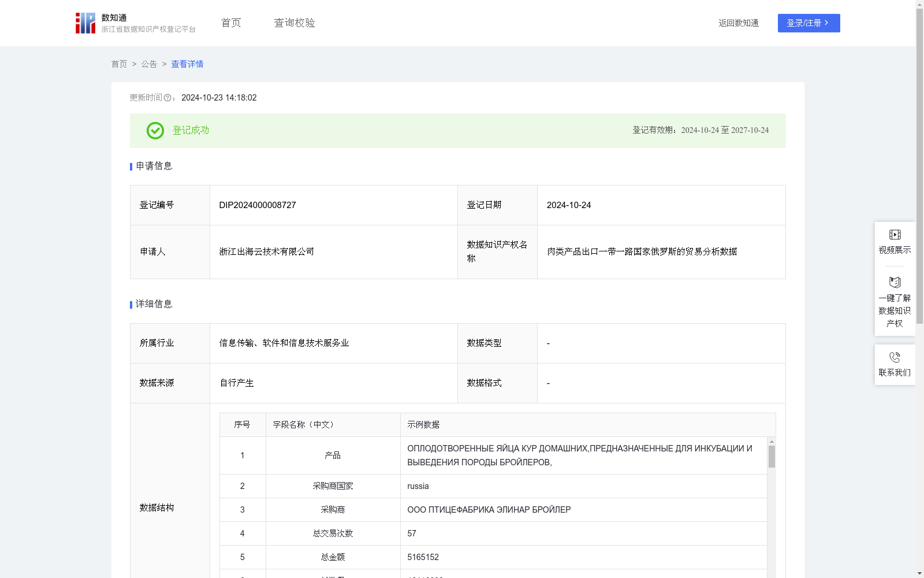
Task: Click the 所属行业 label cell
Action: click(170, 343)
